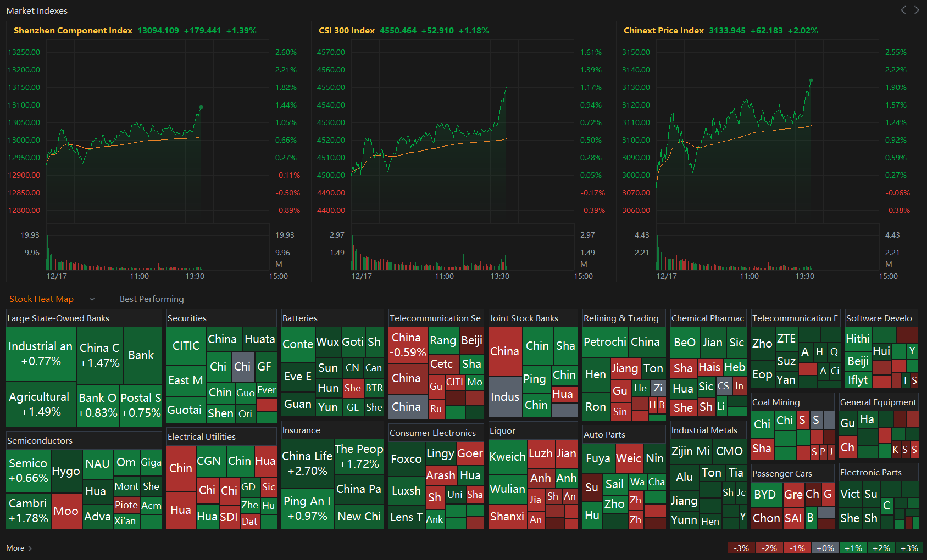Select the CITIC tile in Securities
This screenshot has width=927, height=560.
186,346
